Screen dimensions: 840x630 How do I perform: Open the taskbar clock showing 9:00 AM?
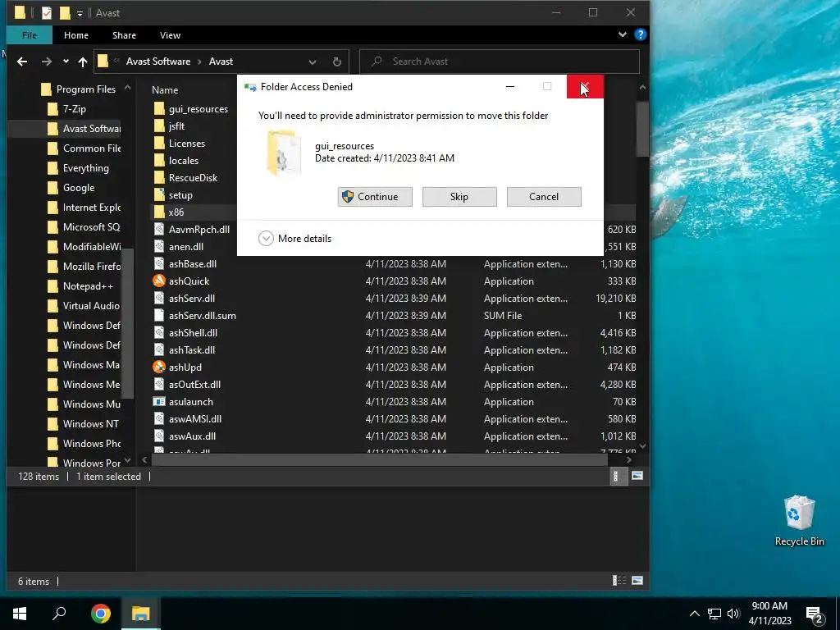point(769,614)
